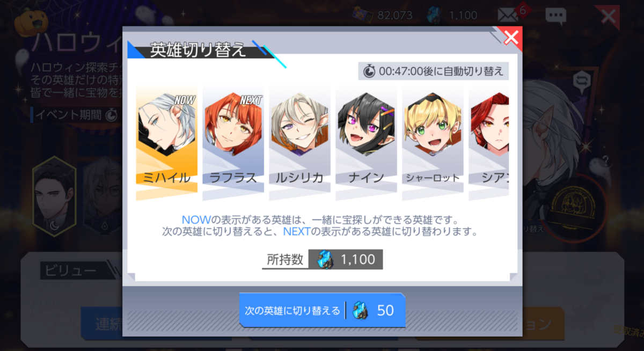Viewport: 644px width, 351px height.
Task: Pick the シャーロット hero card
Action: [x=433, y=142]
